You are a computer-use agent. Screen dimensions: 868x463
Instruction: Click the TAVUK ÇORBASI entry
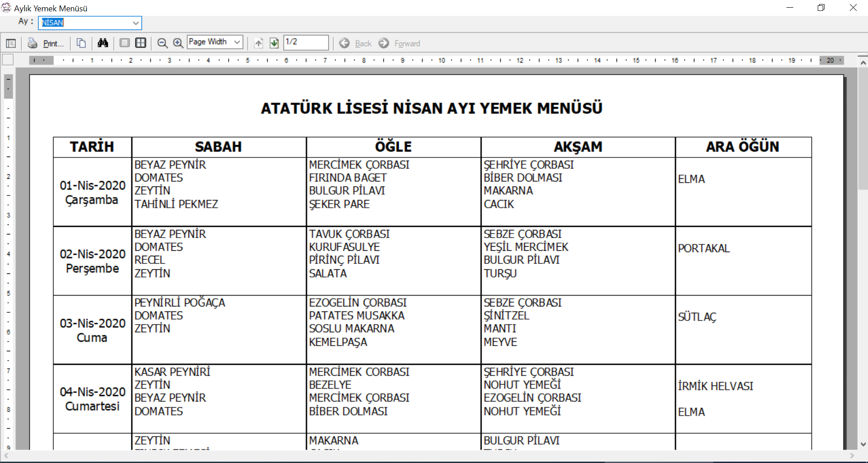point(349,234)
